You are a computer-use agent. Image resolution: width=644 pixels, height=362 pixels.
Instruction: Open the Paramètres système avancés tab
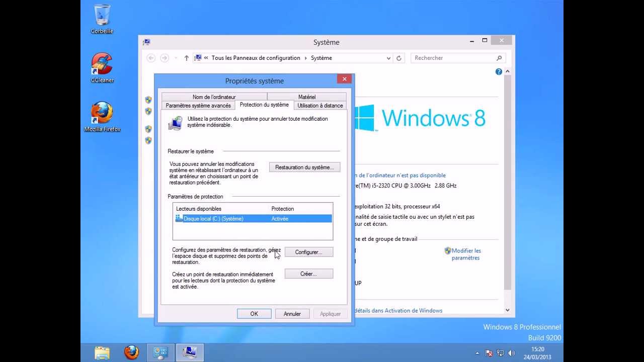coord(198,106)
